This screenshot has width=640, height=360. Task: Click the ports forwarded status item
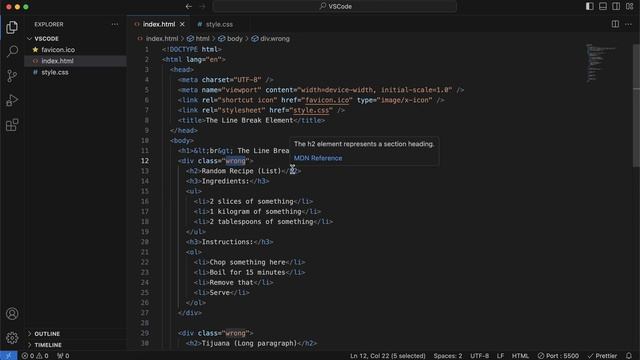[63, 356]
